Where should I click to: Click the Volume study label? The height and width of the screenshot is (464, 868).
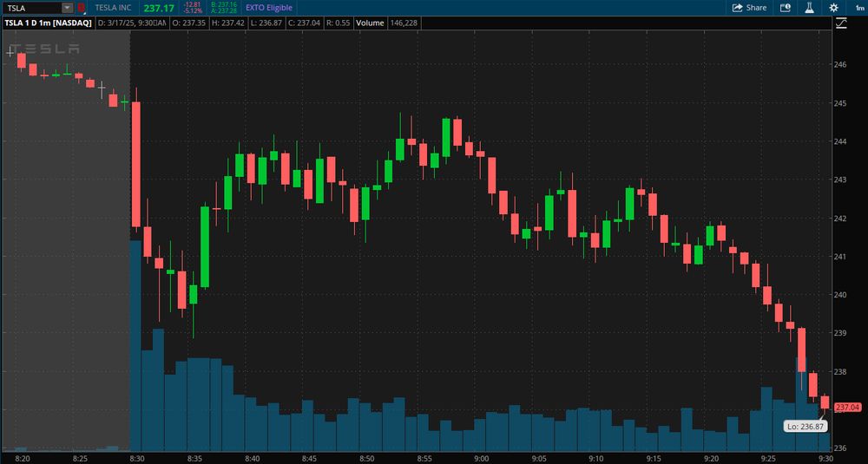pyautogui.click(x=370, y=23)
